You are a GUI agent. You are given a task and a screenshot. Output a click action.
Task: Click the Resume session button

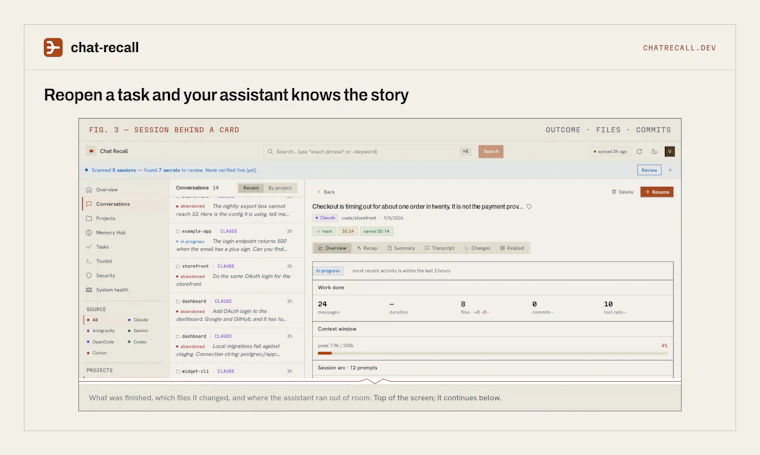click(657, 192)
